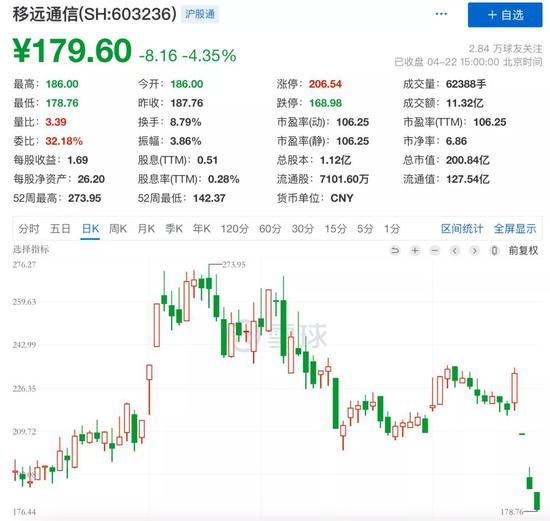Image resolution: width=550 pixels, height=521 pixels.
Task: Select the 周K chart tab
Action: pyautogui.click(x=118, y=229)
